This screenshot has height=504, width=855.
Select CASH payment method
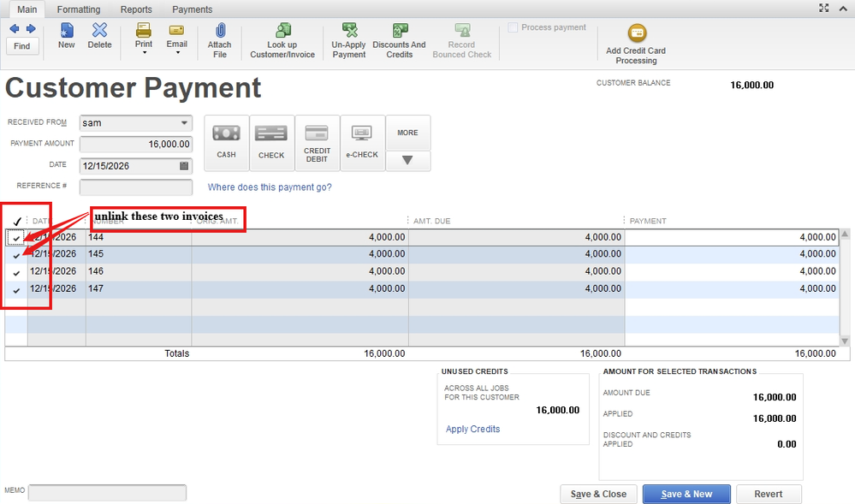click(226, 142)
